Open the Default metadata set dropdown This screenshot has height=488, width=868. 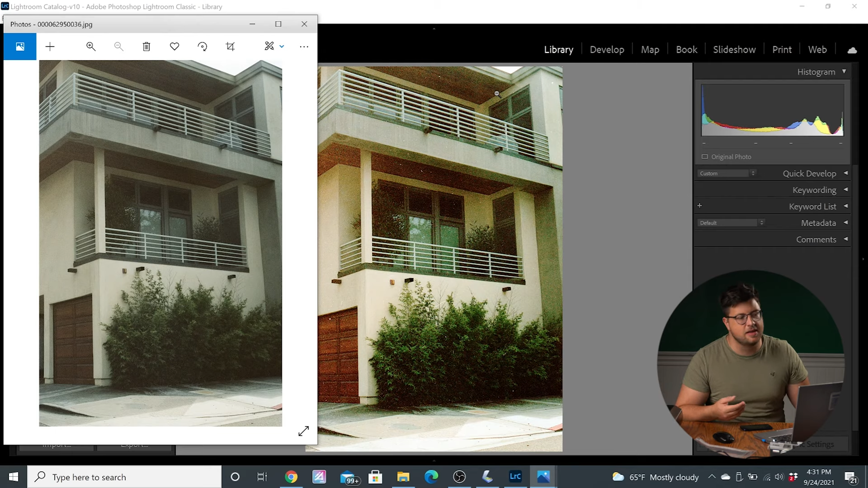pos(731,223)
